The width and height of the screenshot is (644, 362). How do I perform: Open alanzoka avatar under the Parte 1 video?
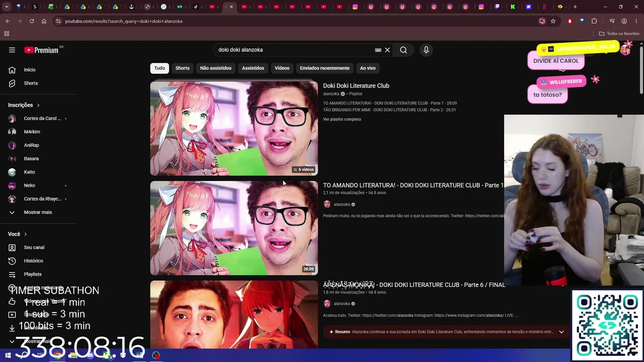click(327, 204)
